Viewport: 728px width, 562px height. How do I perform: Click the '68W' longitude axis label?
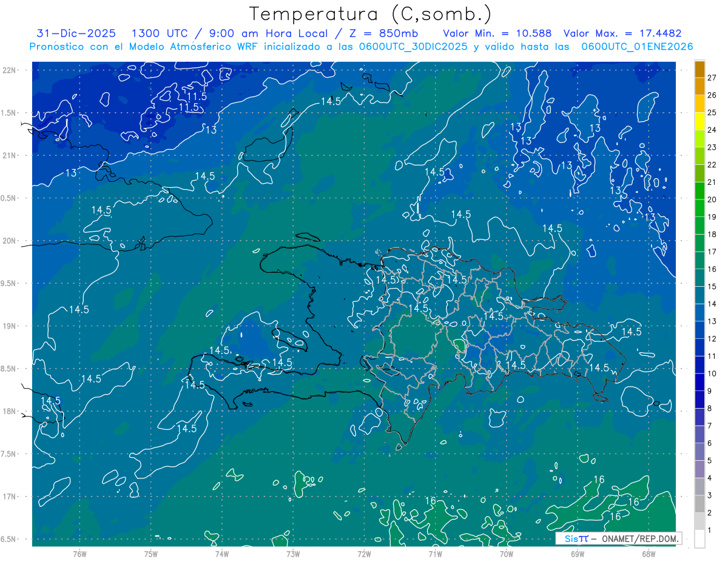pos(649,554)
